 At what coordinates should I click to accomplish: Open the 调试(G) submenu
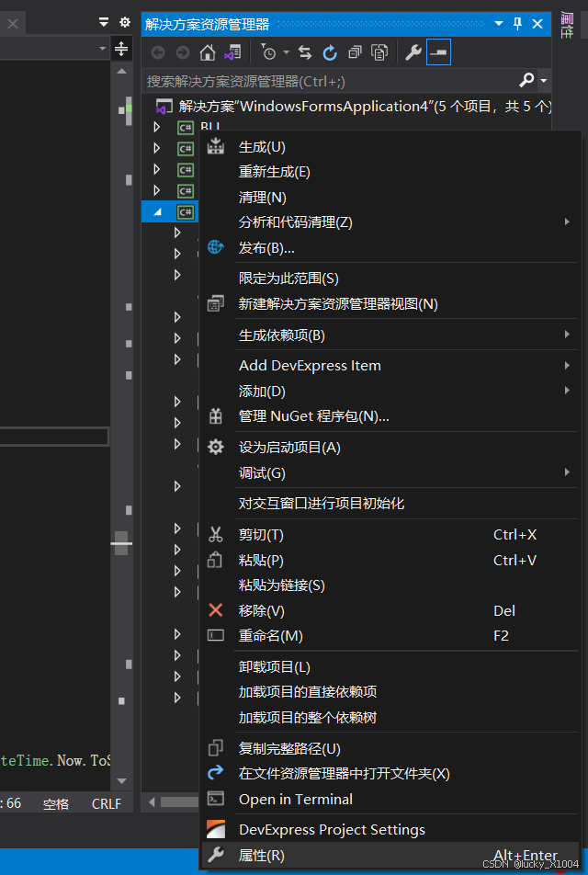pos(567,472)
